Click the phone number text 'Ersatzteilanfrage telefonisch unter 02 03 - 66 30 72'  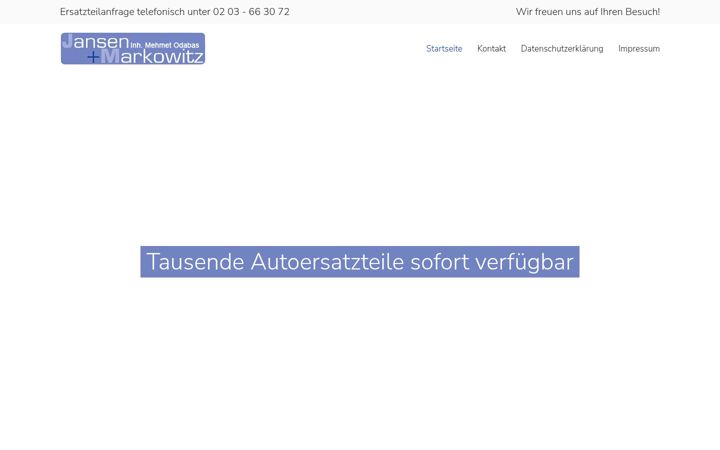[175, 12]
